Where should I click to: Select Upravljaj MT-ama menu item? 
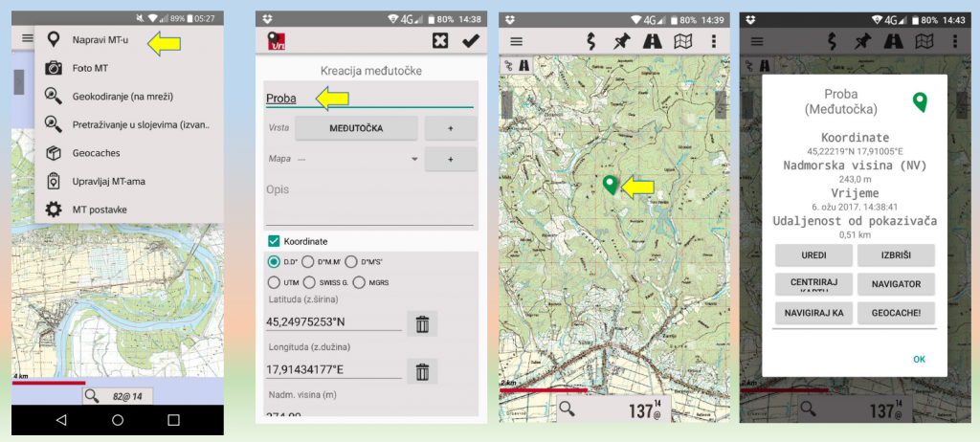(x=108, y=181)
